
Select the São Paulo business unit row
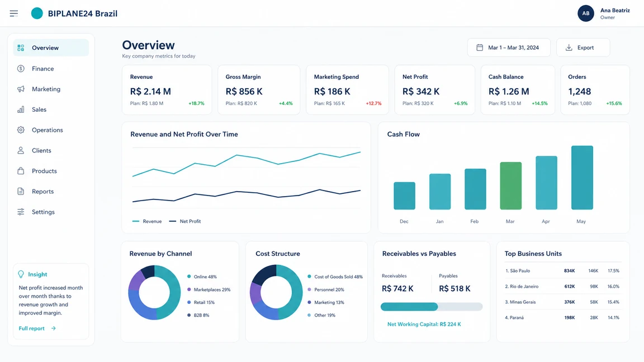(563, 271)
